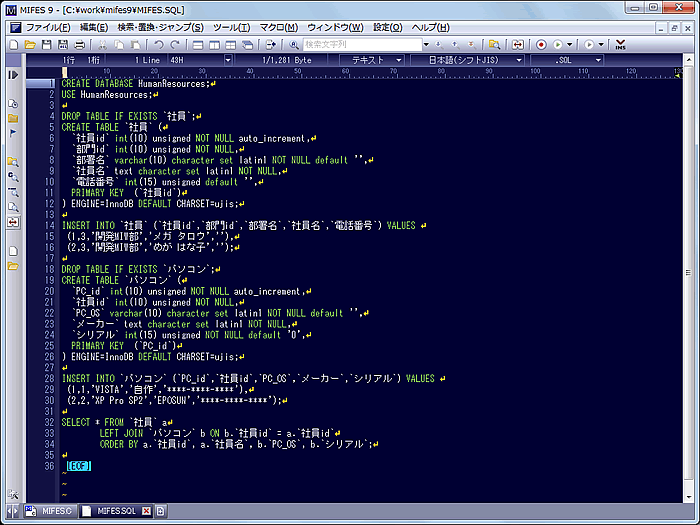Click the search string input field

[x=360, y=45]
